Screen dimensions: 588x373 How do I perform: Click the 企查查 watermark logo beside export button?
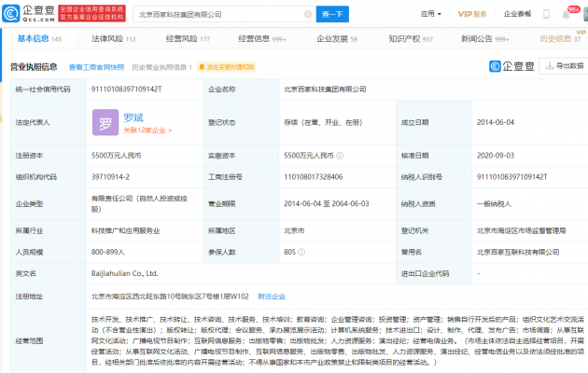click(x=511, y=66)
